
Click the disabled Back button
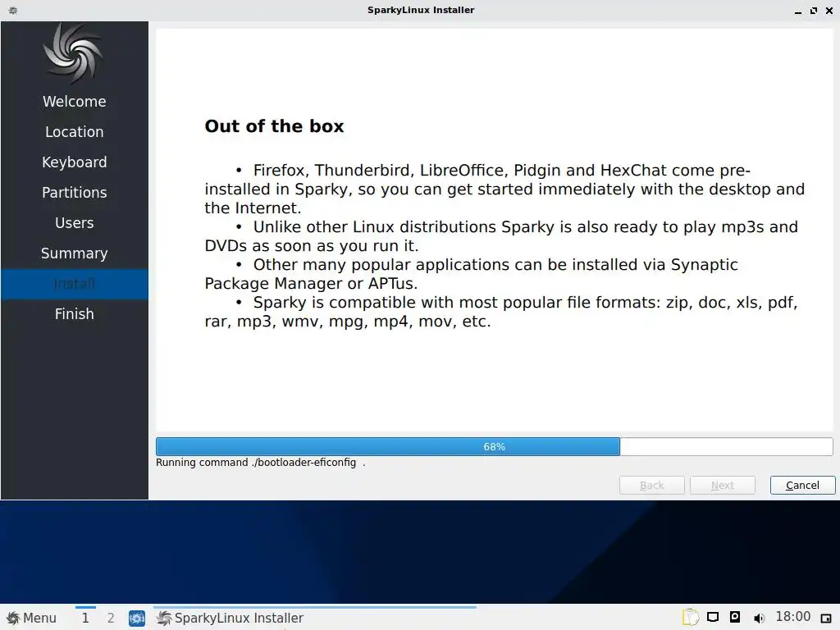[651, 486]
